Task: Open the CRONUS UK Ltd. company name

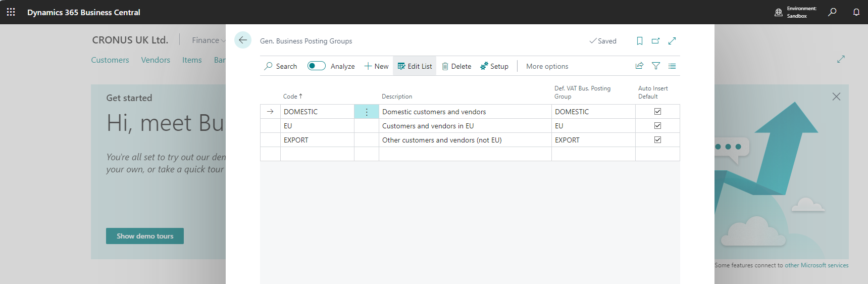Action: click(130, 40)
